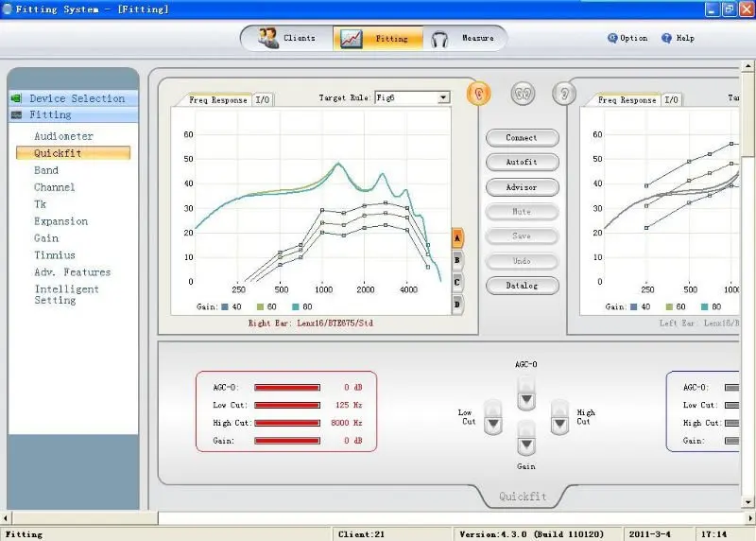The width and height of the screenshot is (756, 541).
Task: Click the vertical scrollbar down arrow
Action: point(747,502)
